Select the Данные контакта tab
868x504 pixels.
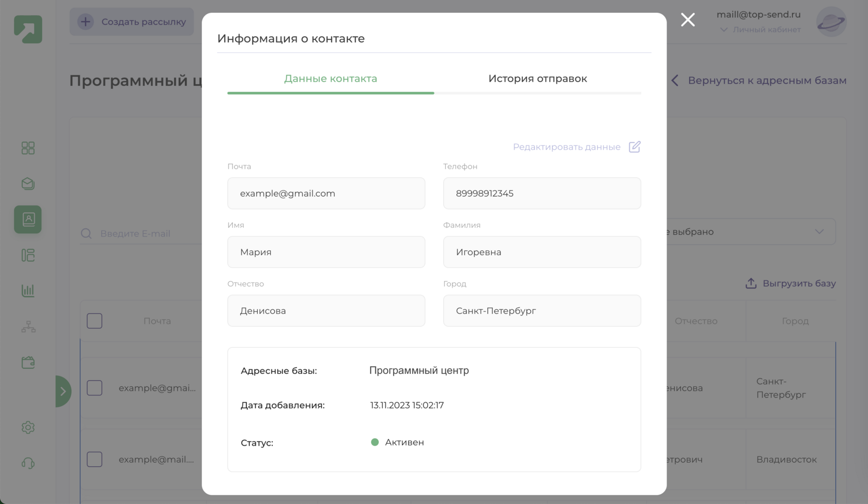(x=331, y=79)
